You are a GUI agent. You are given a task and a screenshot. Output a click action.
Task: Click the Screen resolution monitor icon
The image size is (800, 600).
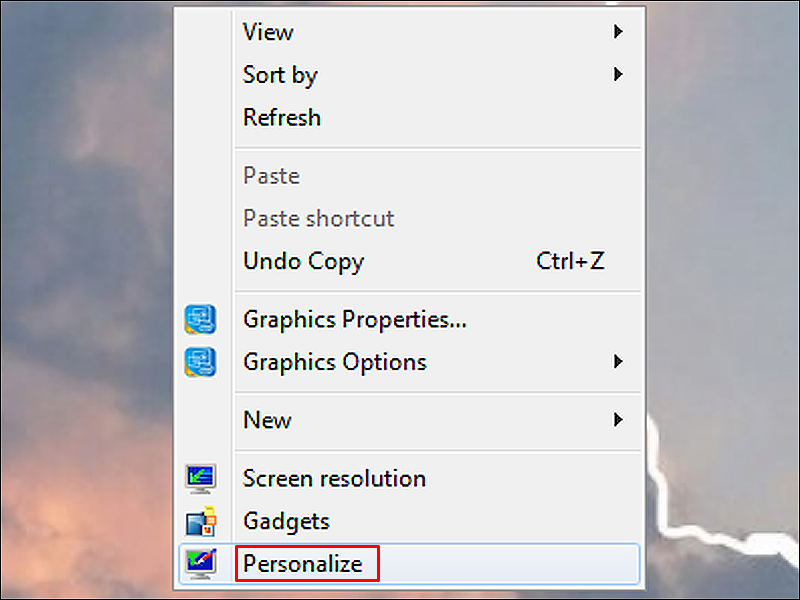point(200,478)
